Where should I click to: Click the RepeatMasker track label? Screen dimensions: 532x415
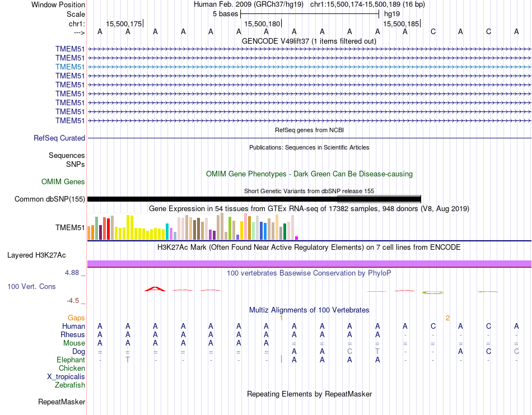coord(62,402)
